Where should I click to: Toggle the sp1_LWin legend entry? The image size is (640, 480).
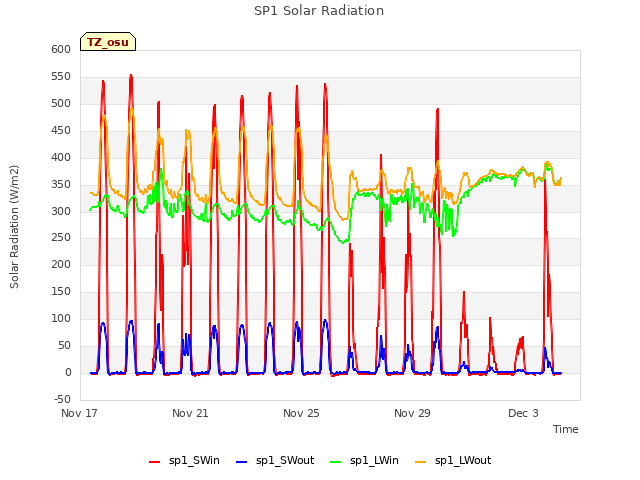pos(364,461)
